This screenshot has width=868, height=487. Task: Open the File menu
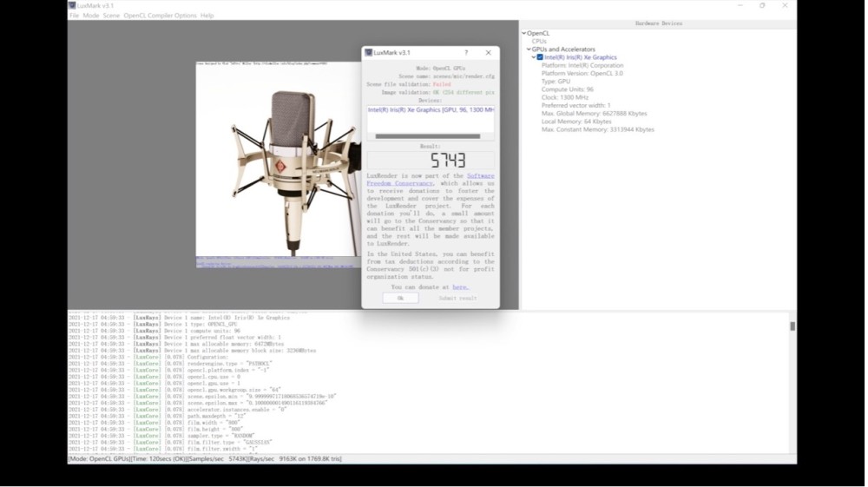pyautogui.click(x=74, y=16)
